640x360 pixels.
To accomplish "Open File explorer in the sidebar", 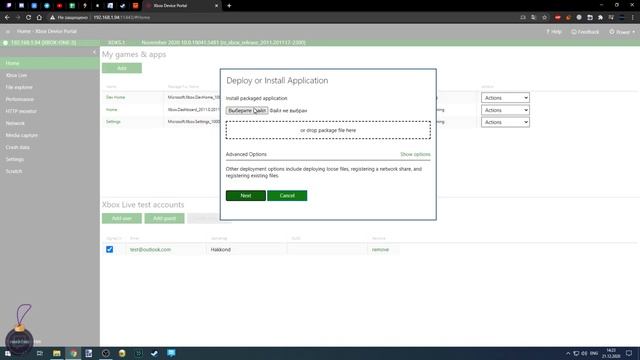I will 49,87.
